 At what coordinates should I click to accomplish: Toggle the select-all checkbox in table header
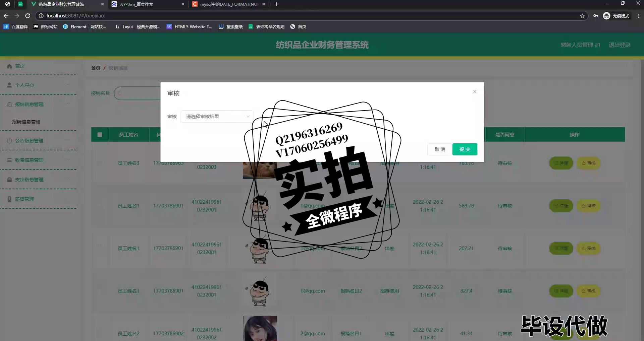coord(100,135)
